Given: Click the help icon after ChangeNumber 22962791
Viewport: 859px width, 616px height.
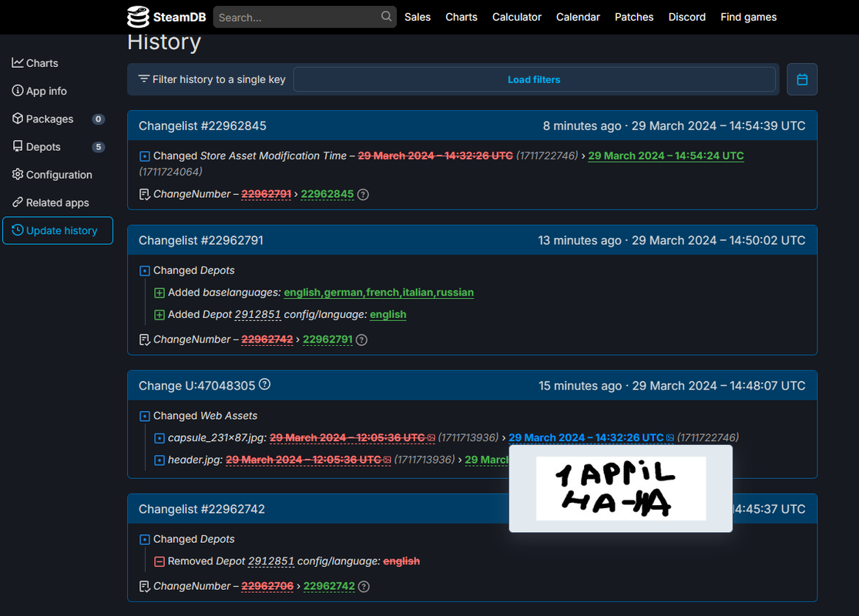Looking at the screenshot, I should (x=361, y=340).
